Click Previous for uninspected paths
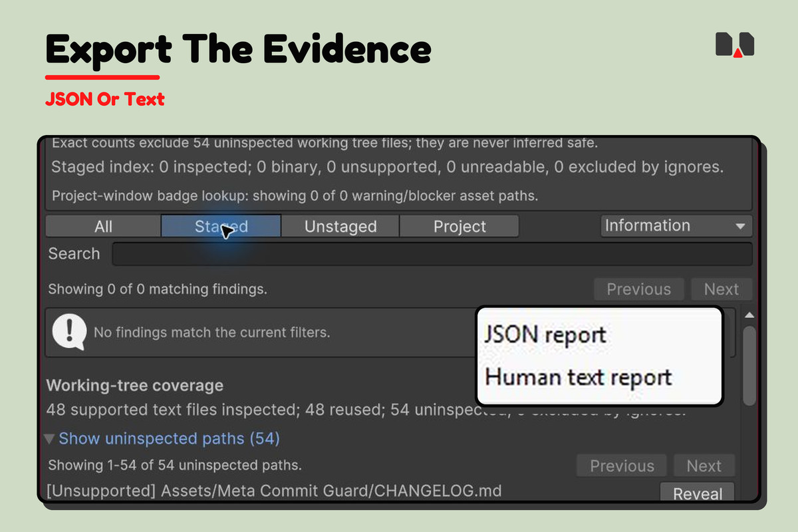Viewport: 798px width, 532px height. tap(622, 466)
